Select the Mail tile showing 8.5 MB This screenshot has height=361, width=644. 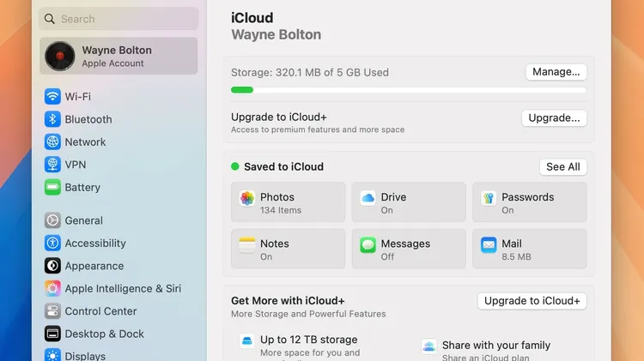click(x=530, y=249)
